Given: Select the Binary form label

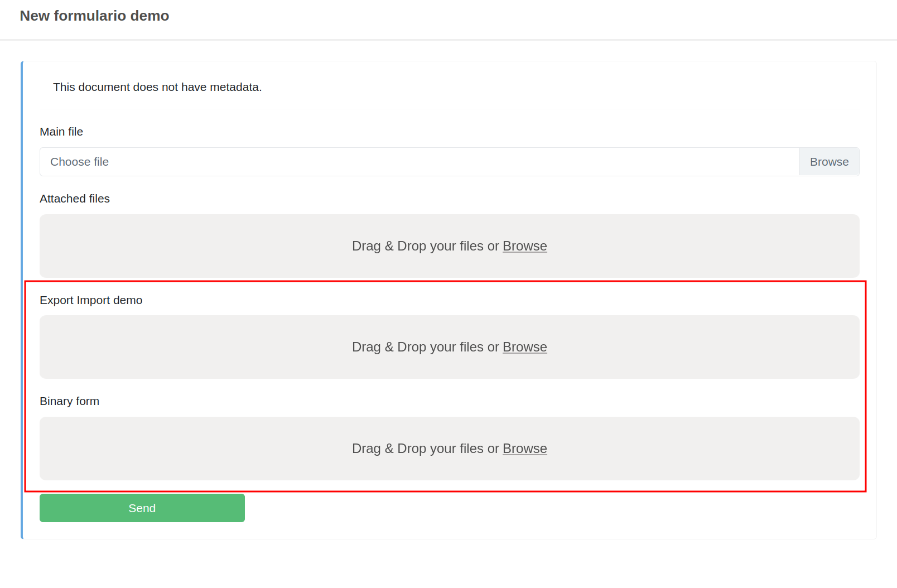Looking at the screenshot, I should click(x=70, y=401).
